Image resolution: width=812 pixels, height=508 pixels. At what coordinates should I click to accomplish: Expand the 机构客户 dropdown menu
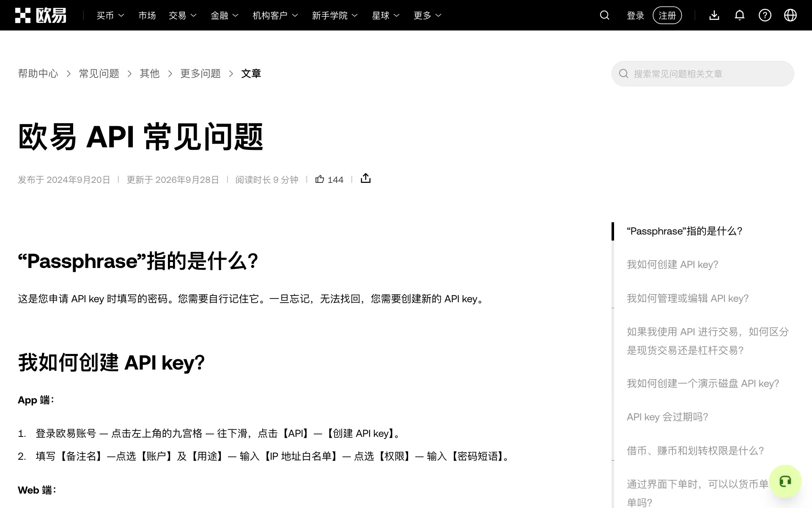[x=275, y=15]
